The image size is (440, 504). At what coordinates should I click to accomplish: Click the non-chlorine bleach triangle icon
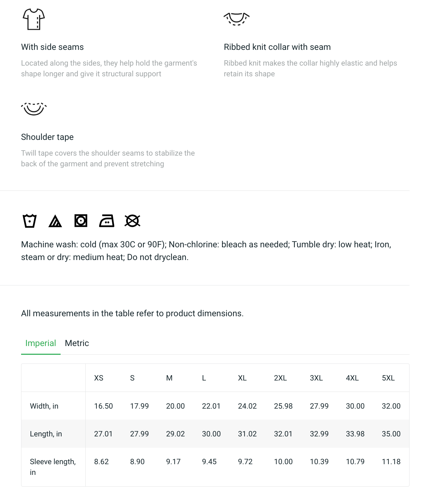pyautogui.click(x=55, y=221)
